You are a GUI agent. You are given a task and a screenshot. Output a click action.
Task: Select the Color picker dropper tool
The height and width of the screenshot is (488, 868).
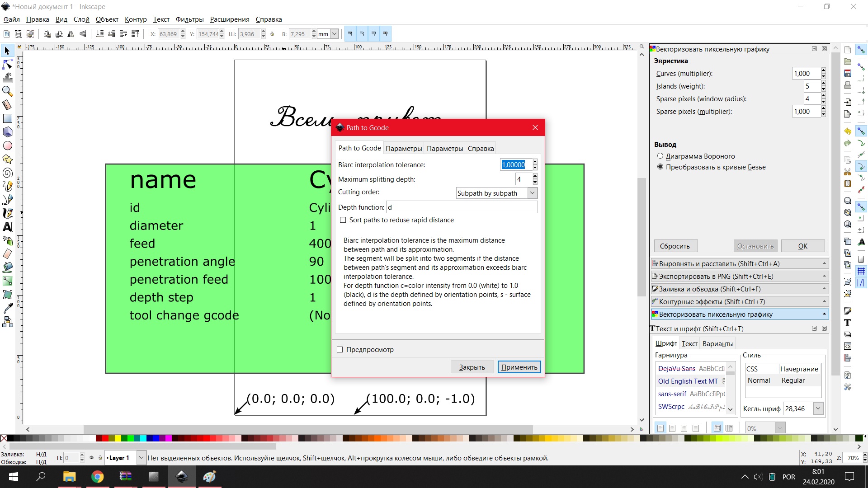[x=8, y=308]
